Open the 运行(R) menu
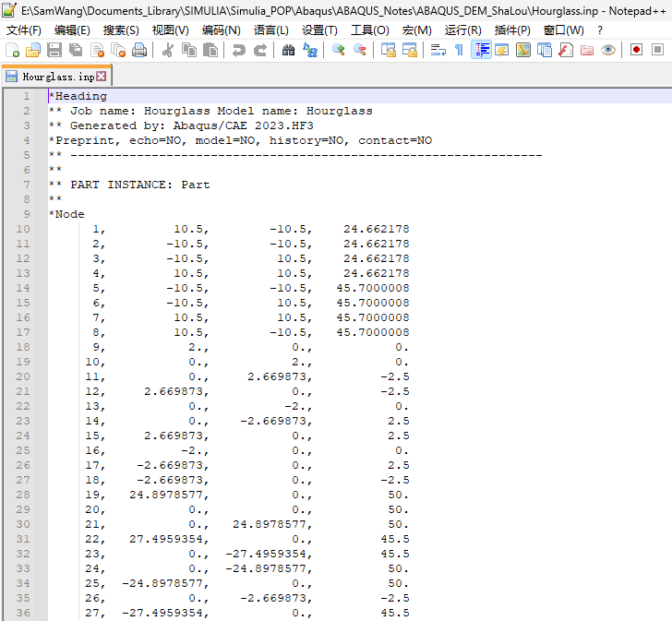672x621 pixels. 462,30
